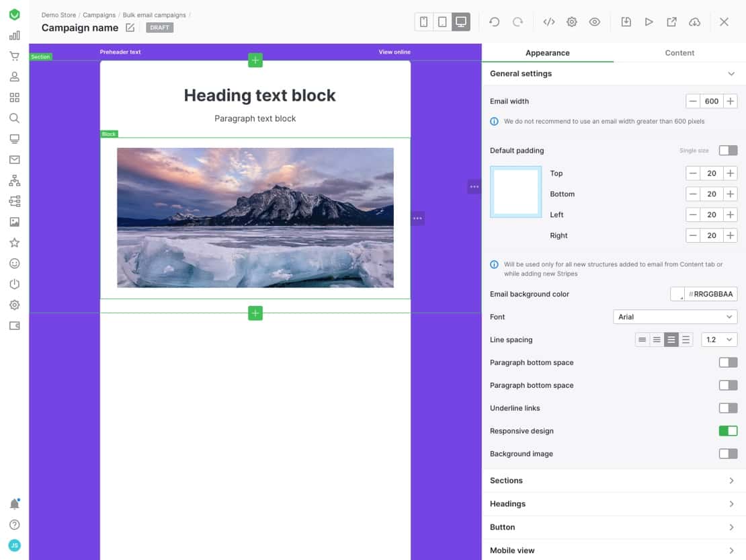Increase the Email width value

tap(731, 102)
